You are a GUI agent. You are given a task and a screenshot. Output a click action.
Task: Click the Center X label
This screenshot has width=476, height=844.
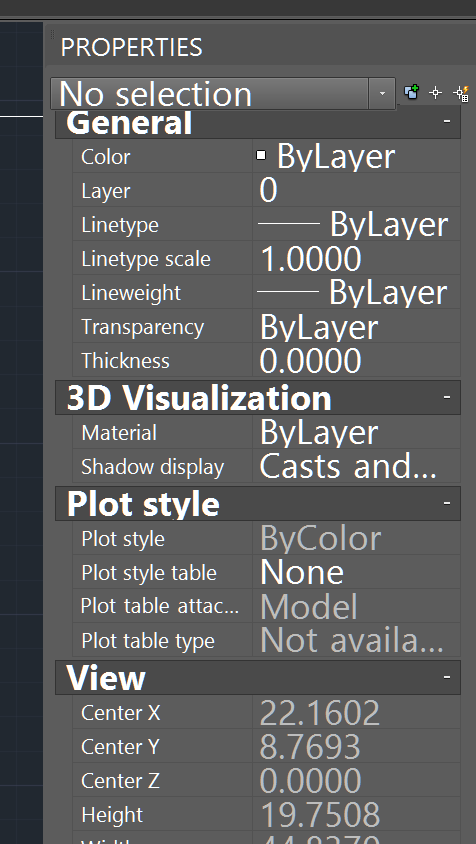121,713
